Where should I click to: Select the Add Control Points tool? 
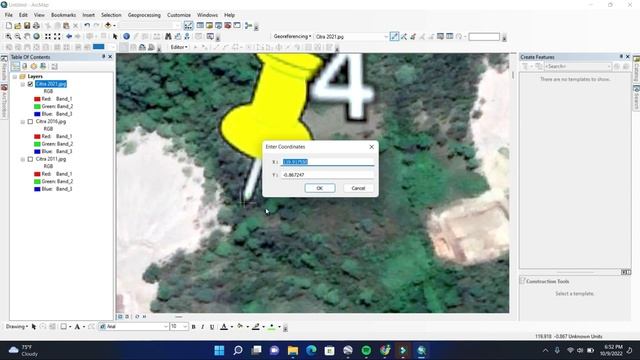(x=394, y=37)
